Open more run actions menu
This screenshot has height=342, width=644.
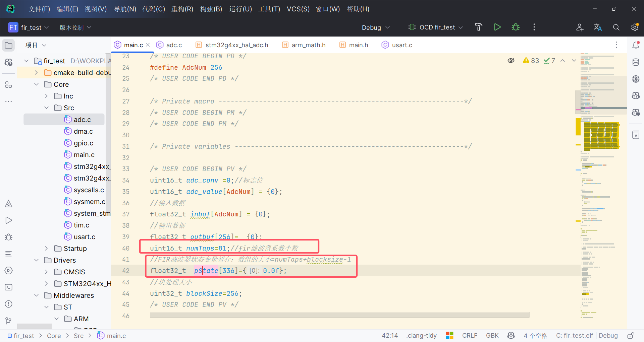pos(534,27)
